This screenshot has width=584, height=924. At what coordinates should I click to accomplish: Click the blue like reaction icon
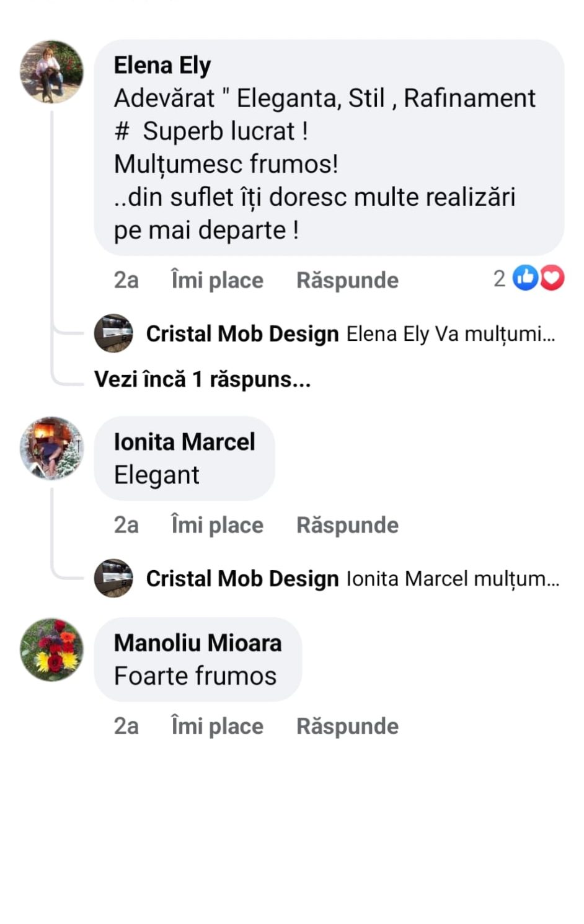click(x=526, y=278)
